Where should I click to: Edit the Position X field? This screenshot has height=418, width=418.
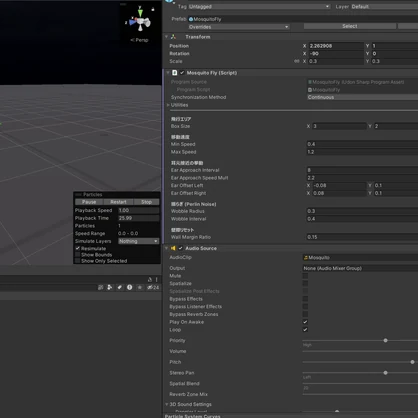(336, 46)
